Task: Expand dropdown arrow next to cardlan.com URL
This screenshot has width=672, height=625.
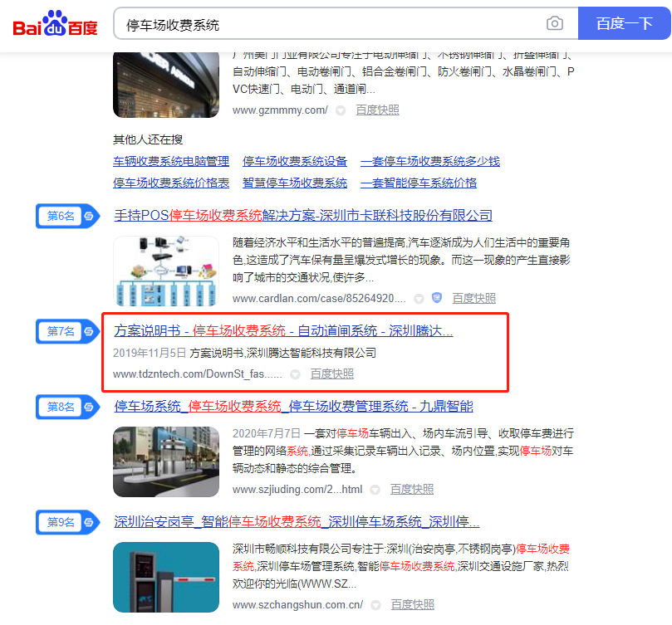Action: (x=419, y=299)
